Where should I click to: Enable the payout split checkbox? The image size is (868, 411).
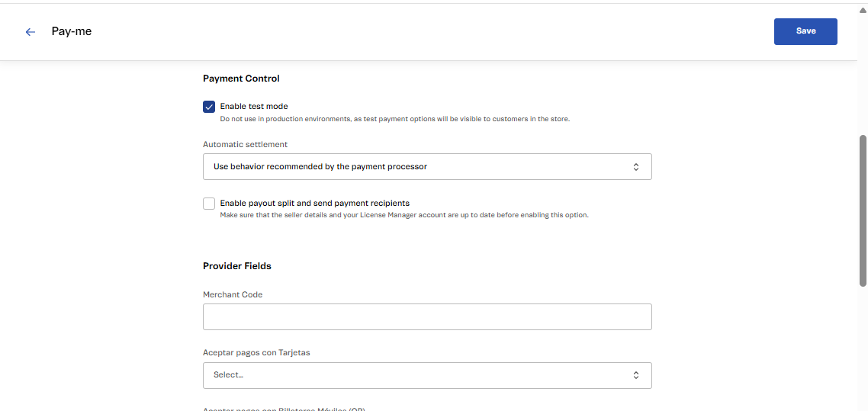(x=209, y=204)
